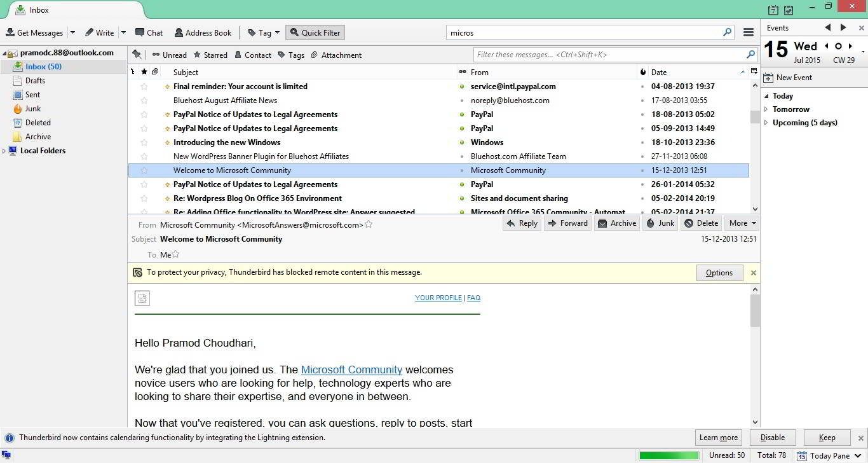Open remote content Options
The height and width of the screenshot is (463, 868).
click(x=719, y=273)
